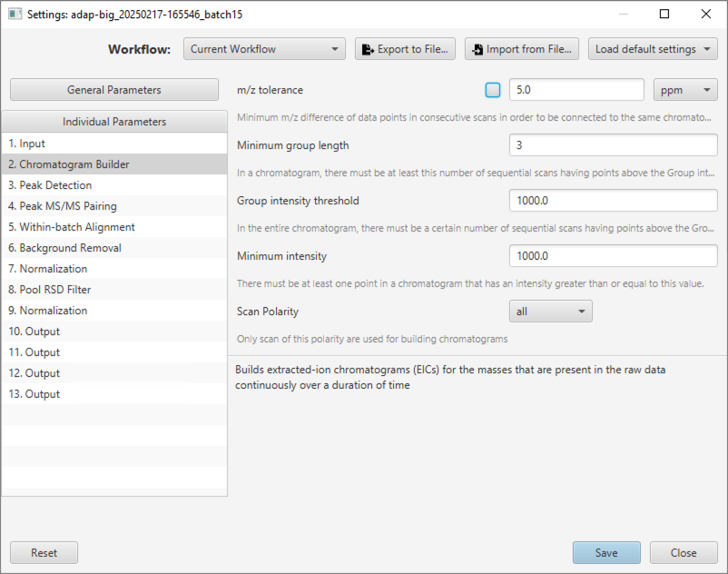This screenshot has width=728, height=574.
Task: Open the Current Workflow dropdown
Action: coord(264,49)
